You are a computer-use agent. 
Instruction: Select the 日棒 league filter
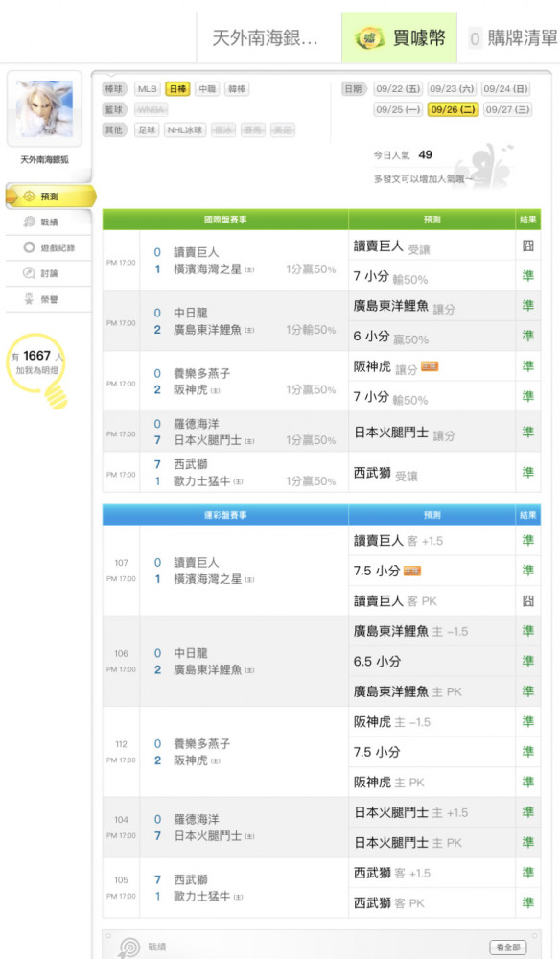pyautogui.click(x=177, y=88)
